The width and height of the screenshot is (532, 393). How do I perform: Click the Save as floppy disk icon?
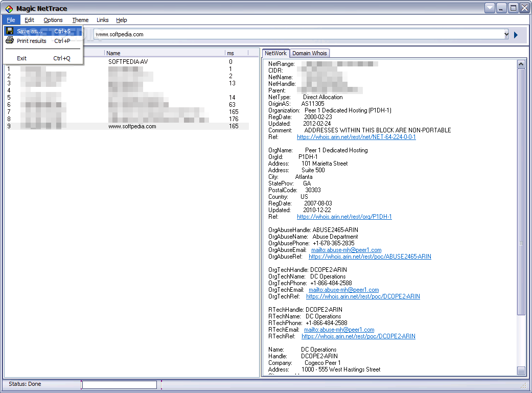(x=10, y=31)
